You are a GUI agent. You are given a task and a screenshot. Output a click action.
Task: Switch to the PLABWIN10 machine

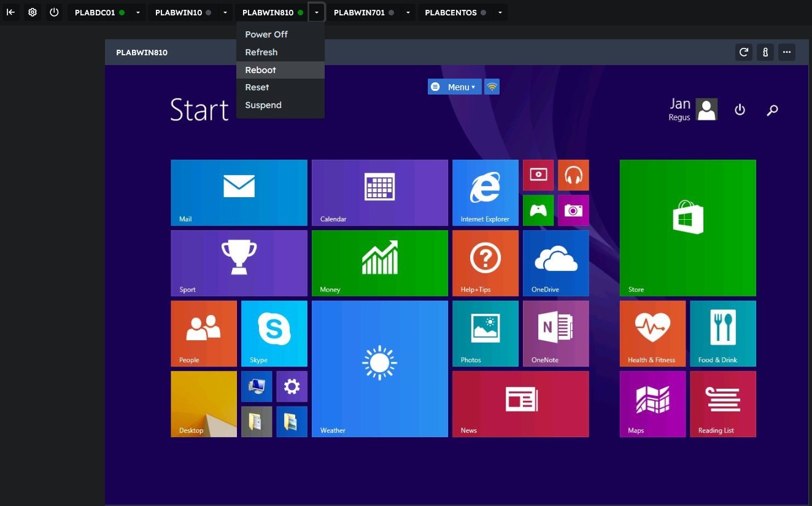click(183, 12)
